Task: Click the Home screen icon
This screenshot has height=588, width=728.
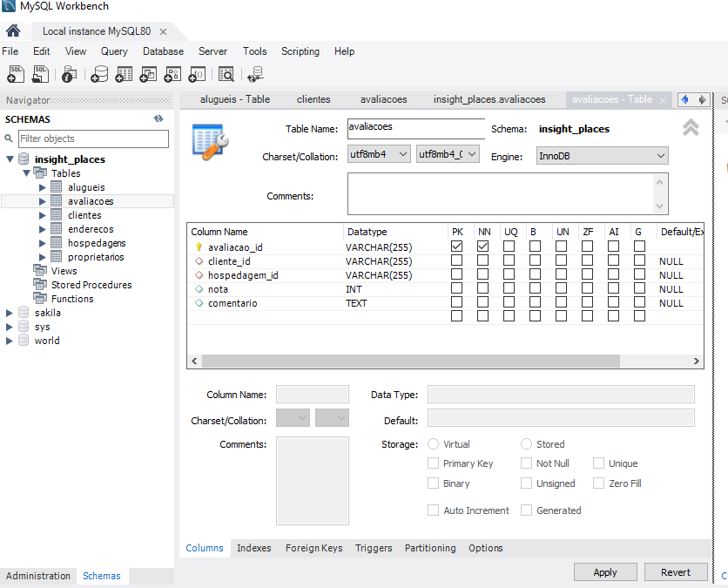Action: tap(13, 31)
